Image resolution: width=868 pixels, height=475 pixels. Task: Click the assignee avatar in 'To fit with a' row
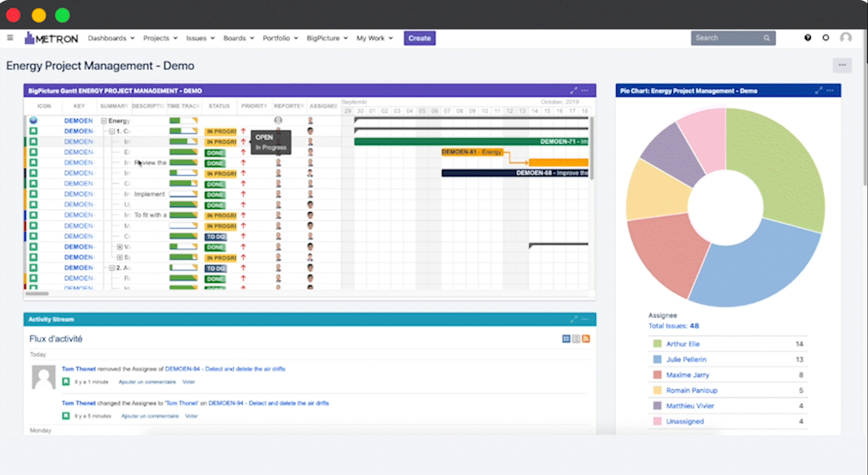pyautogui.click(x=310, y=215)
